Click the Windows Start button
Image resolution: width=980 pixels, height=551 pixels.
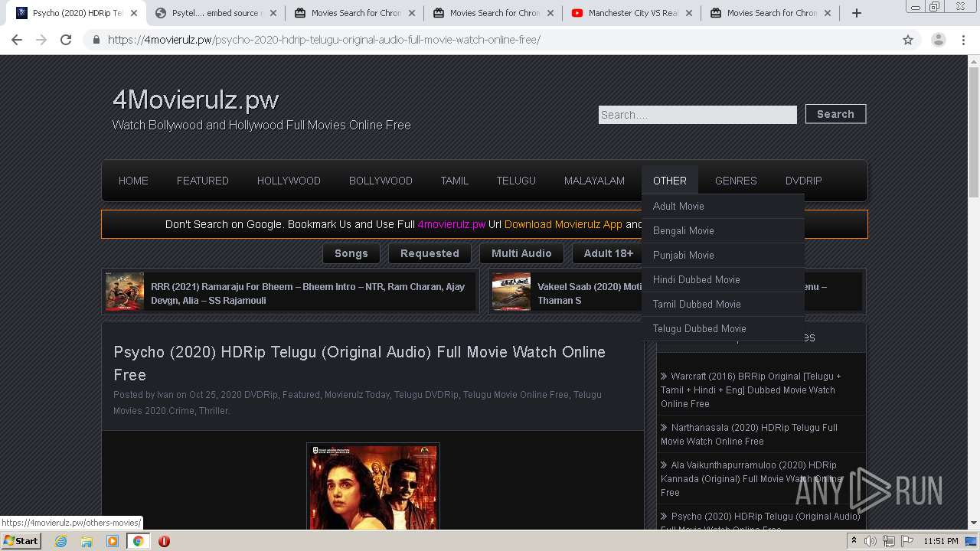[21, 541]
